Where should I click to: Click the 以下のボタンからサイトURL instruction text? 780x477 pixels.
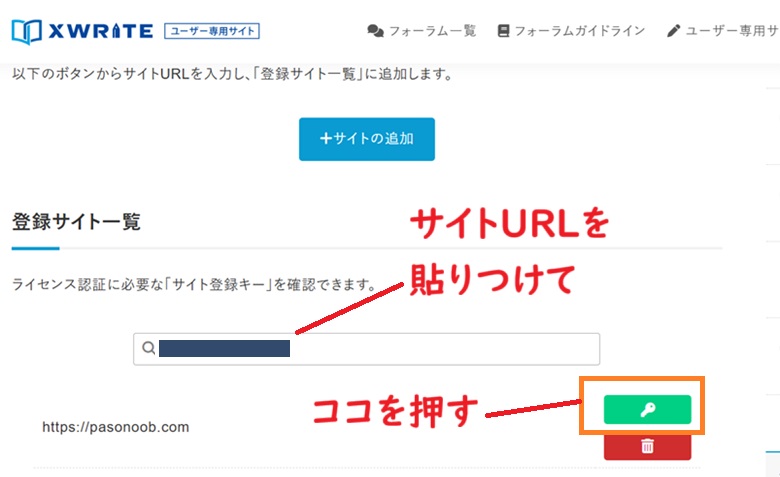click(x=233, y=74)
